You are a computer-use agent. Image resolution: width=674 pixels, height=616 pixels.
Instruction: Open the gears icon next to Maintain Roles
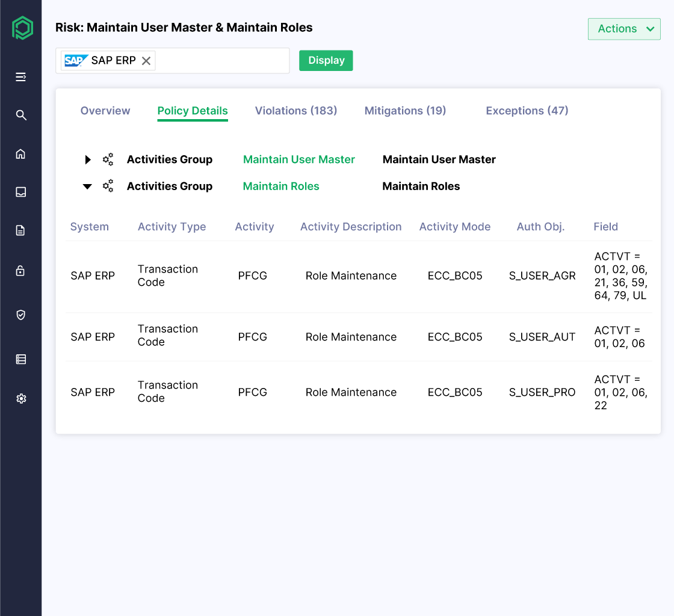(x=108, y=186)
